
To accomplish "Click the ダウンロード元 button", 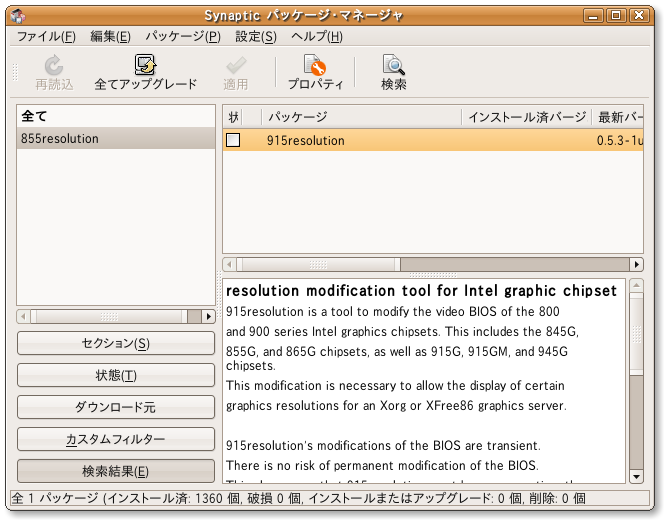I will [x=116, y=407].
